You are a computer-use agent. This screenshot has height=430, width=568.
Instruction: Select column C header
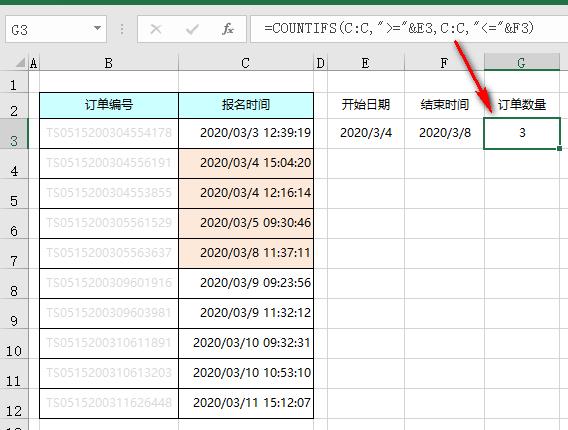click(x=246, y=63)
